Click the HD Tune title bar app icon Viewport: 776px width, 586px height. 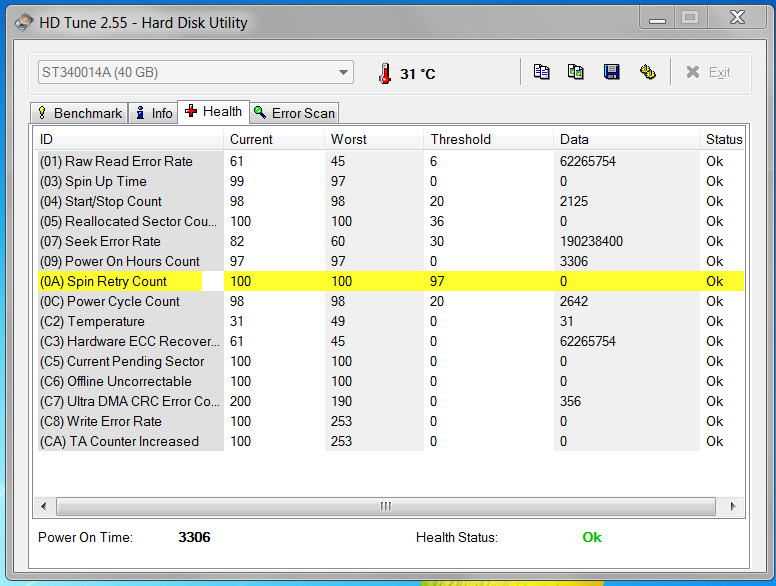tap(24, 23)
